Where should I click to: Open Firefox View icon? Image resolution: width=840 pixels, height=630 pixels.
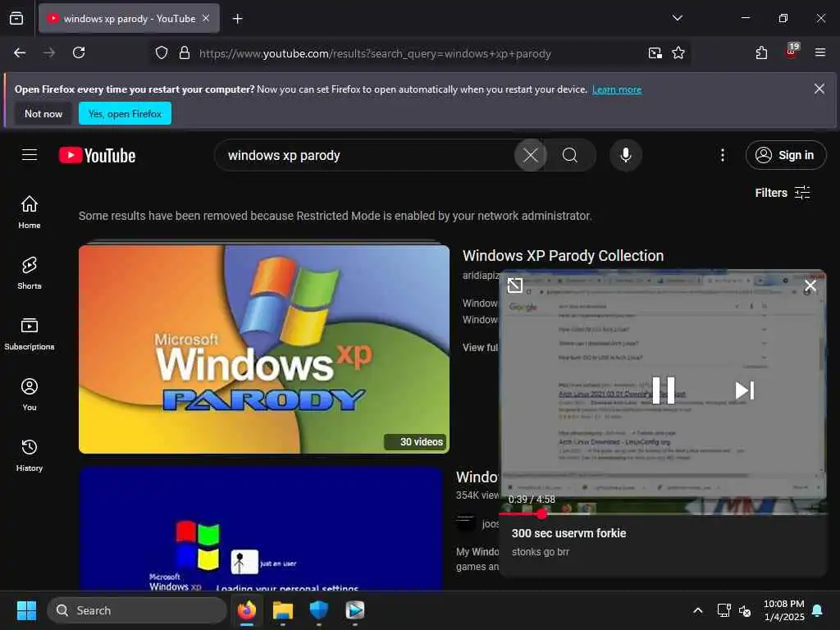coord(16,19)
